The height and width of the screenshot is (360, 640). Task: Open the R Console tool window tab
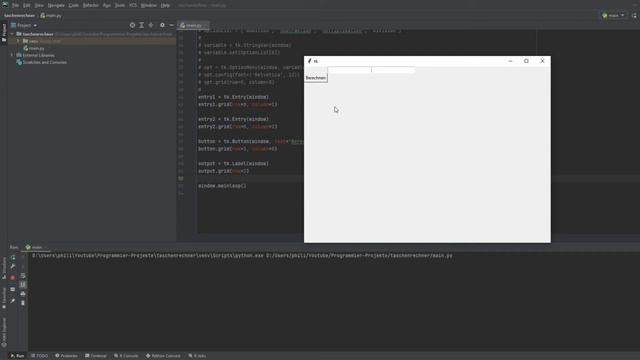coord(126,356)
